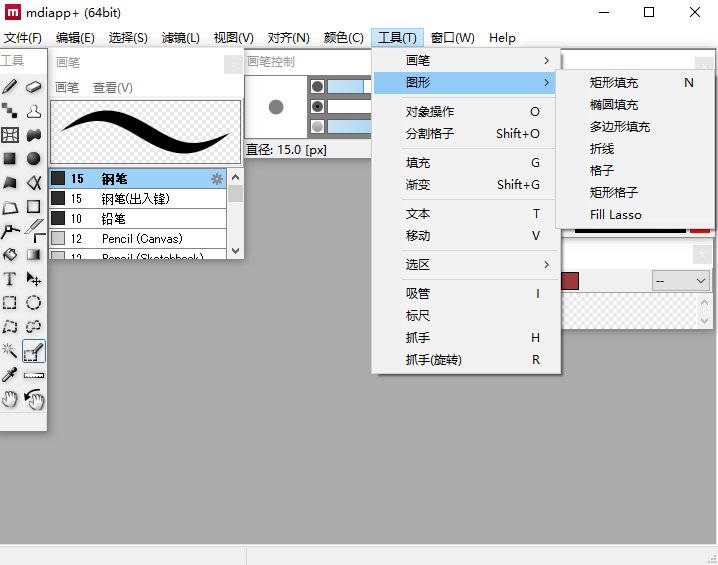The height and width of the screenshot is (565, 718).
Task: Open the 颜色(C) menu
Action: click(343, 38)
